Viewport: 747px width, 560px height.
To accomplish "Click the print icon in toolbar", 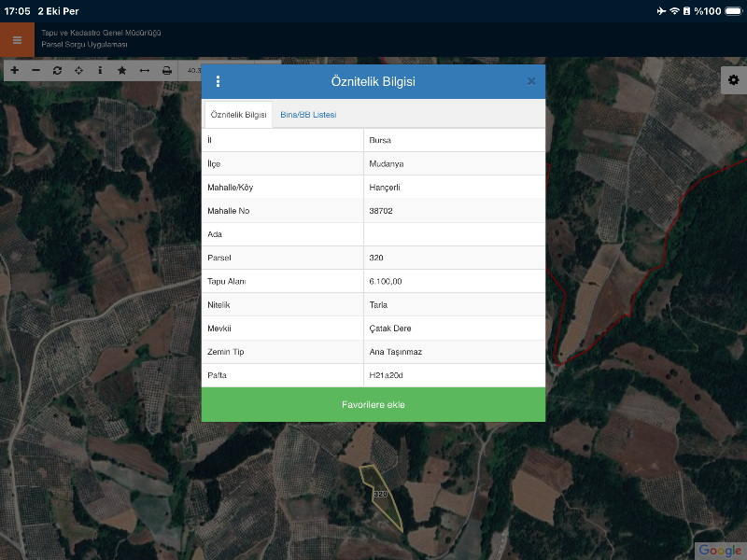I will pos(166,70).
